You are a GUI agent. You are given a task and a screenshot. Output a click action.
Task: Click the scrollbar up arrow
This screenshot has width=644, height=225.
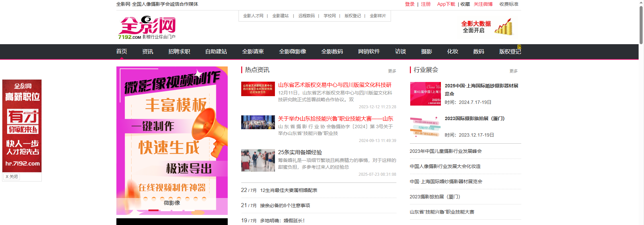pyautogui.click(x=641, y=2)
